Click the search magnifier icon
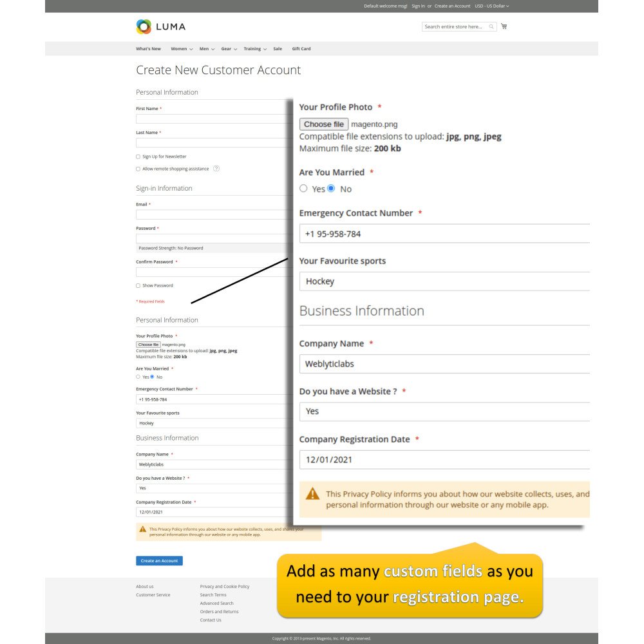The width and height of the screenshot is (644, 644). tap(491, 26)
